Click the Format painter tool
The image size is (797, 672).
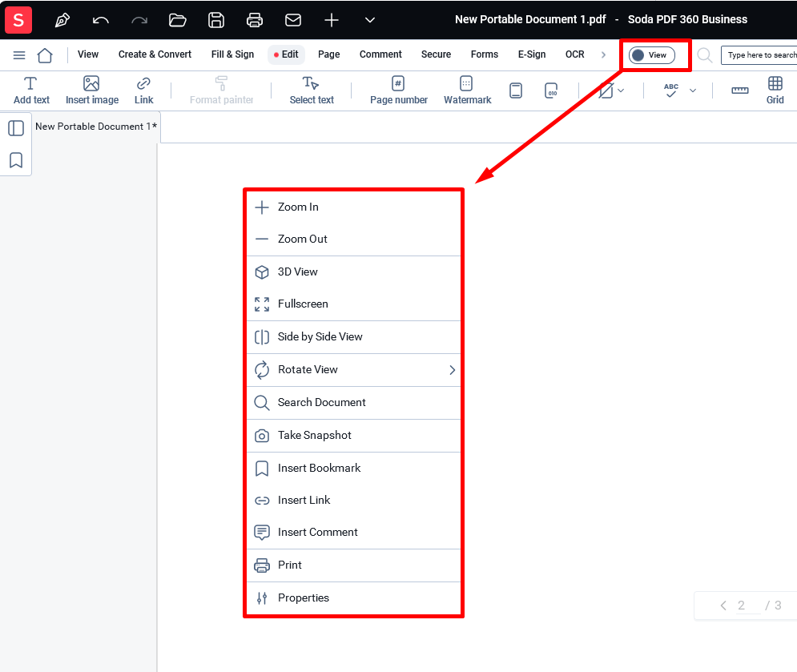(x=221, y=91)
